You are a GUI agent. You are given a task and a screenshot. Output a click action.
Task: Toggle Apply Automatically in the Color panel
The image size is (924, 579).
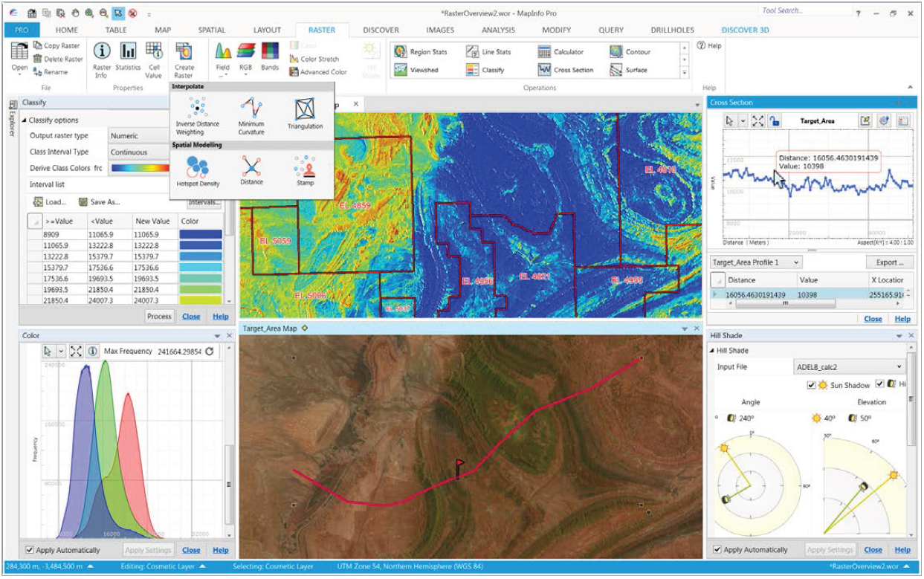(29, 551)
